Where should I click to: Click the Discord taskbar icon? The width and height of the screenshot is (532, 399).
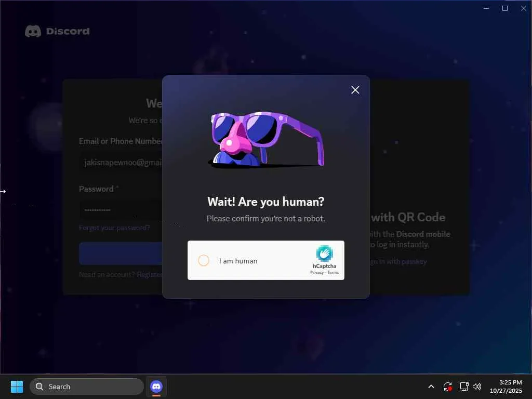coord(156,387)
